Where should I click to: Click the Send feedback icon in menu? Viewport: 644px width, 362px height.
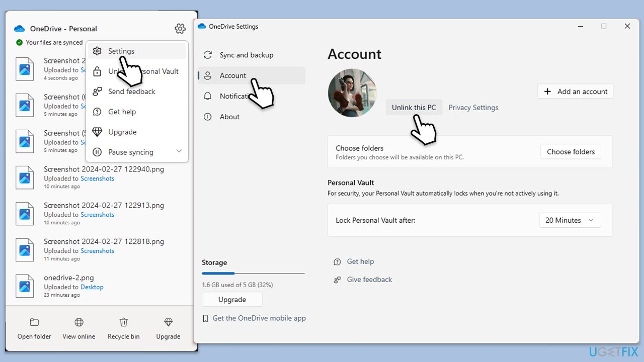(x=98, y=92)
